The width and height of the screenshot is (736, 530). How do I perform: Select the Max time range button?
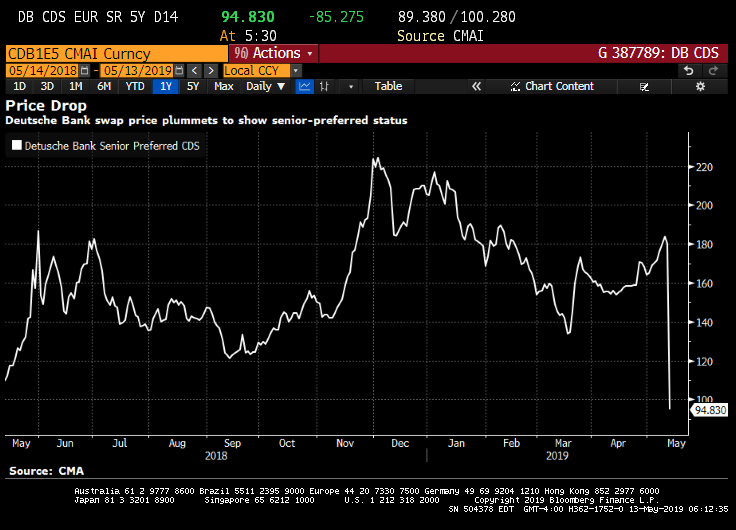(x=223, y=86)
